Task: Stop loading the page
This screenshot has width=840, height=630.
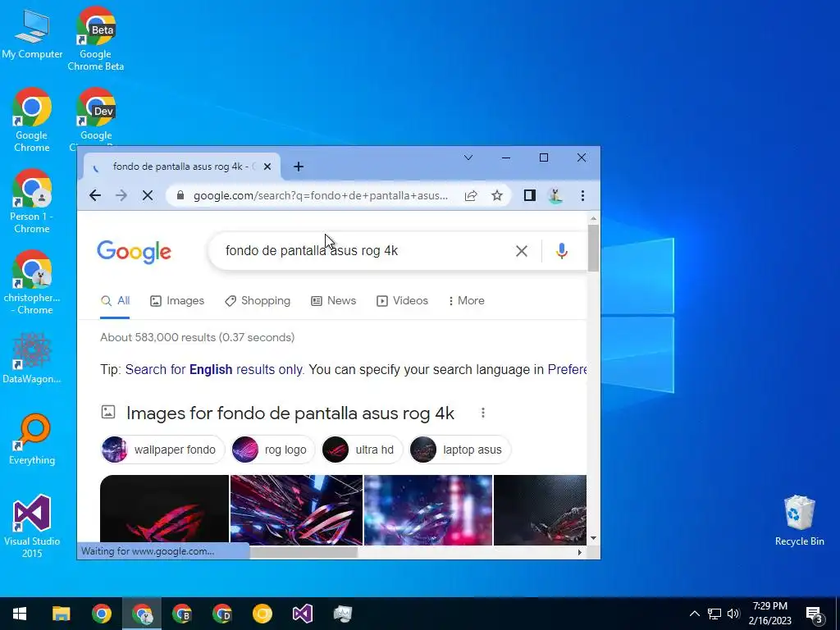Action: click(x=148, y=195)
